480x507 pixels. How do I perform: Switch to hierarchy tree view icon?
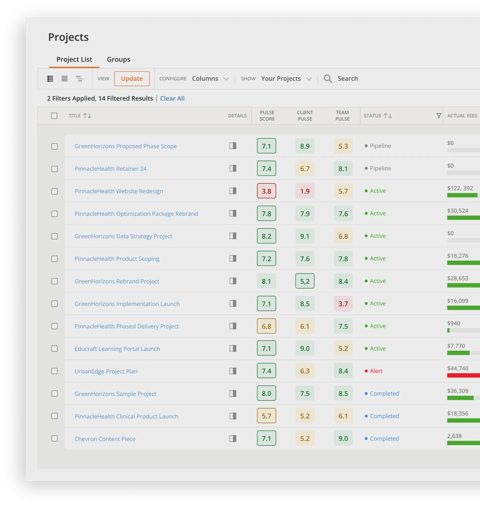point(79,79)
